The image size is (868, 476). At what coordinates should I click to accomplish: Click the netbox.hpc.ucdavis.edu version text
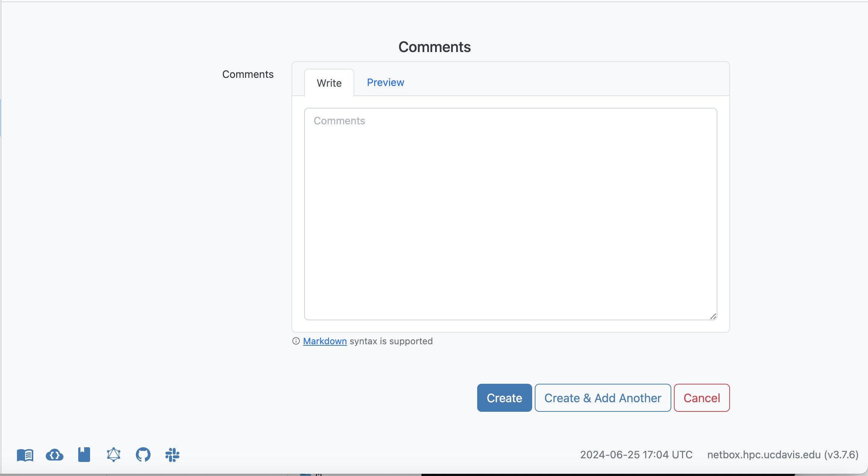783,455
